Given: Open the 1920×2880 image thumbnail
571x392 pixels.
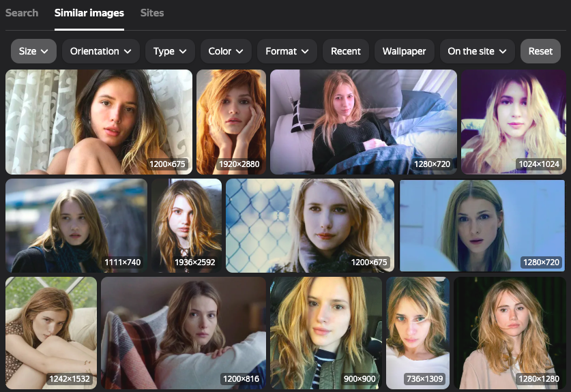Looking at the screenshot, I should click(x=231, y=122).
